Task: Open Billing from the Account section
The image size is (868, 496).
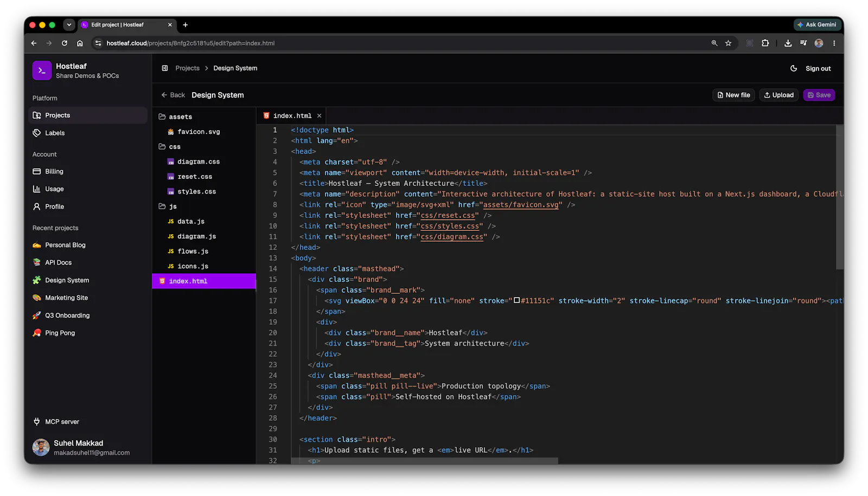Action: pyautogui.click(x=88, y=171)
